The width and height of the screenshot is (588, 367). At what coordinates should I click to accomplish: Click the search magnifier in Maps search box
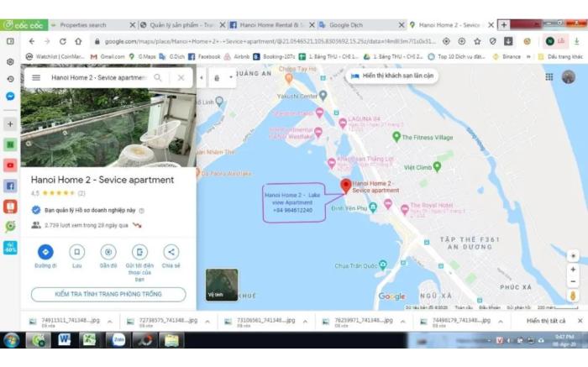158,77
